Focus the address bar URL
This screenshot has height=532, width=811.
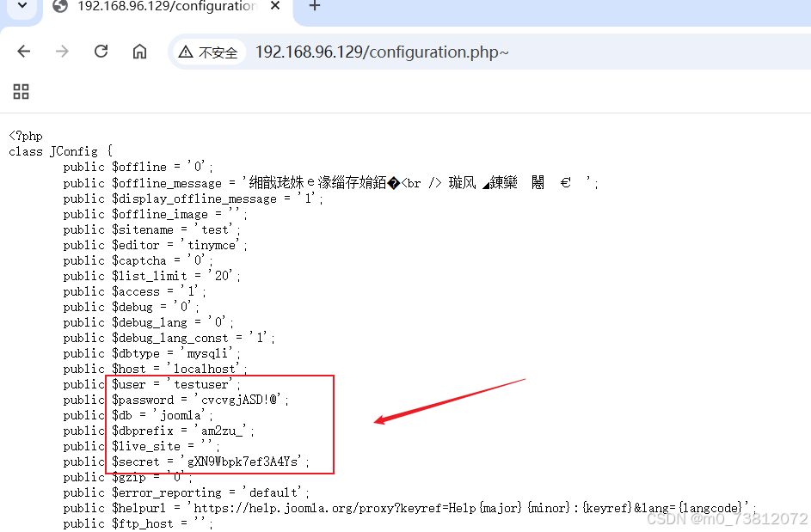point(382,52)
